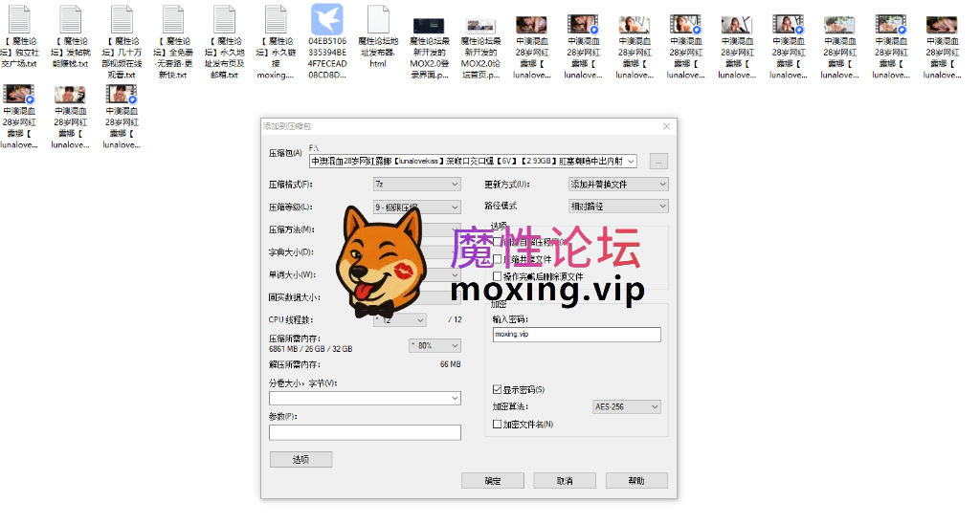Viewport: 980px width, 524px height.
Task: Select the 发帖就能赚钱.txt file icon
Action: (x=71, y=19)
